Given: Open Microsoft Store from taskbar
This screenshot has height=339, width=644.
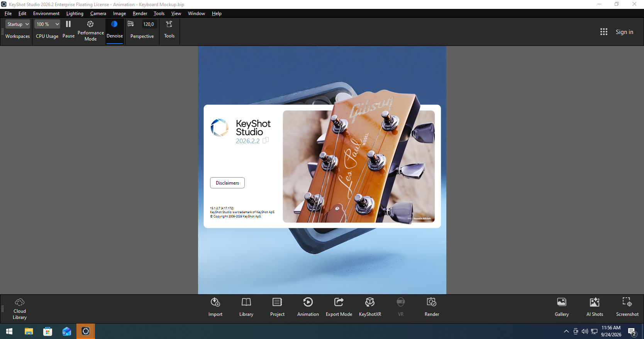Looking at the screenshot, I should (x=47, y=331).
